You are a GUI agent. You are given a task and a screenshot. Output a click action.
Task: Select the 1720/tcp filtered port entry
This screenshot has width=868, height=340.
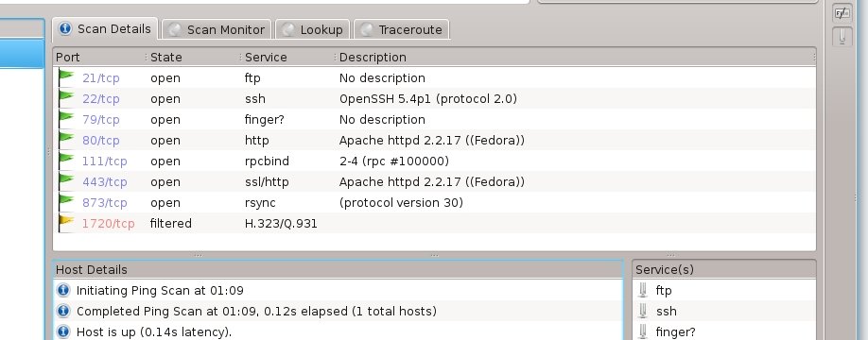tap(109, 223)
